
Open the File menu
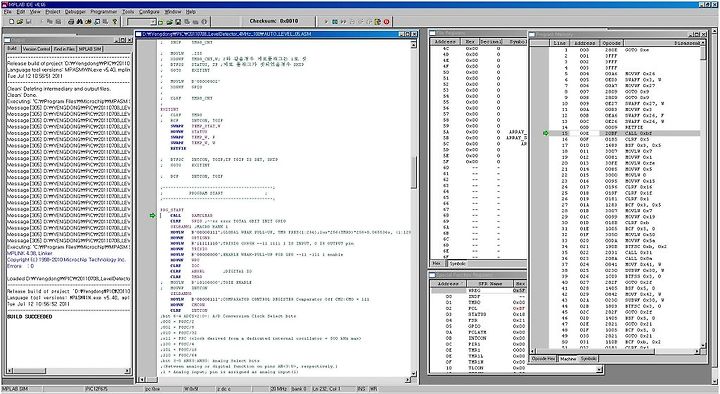click(x=8, y=11)
